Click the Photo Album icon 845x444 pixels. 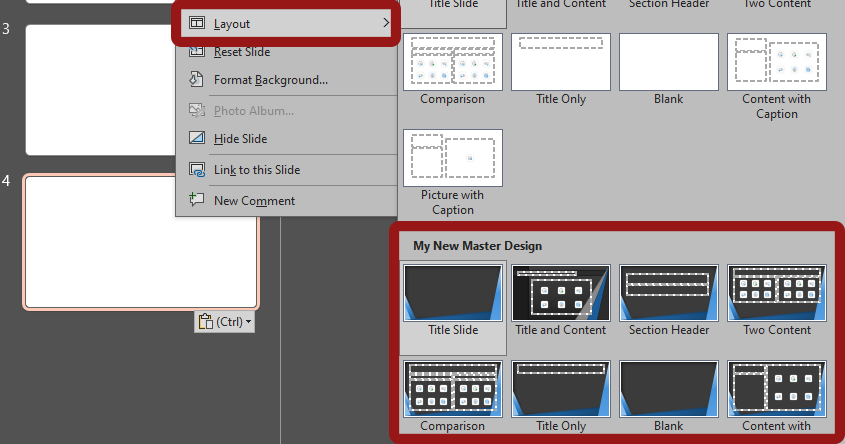pos(197,110)
